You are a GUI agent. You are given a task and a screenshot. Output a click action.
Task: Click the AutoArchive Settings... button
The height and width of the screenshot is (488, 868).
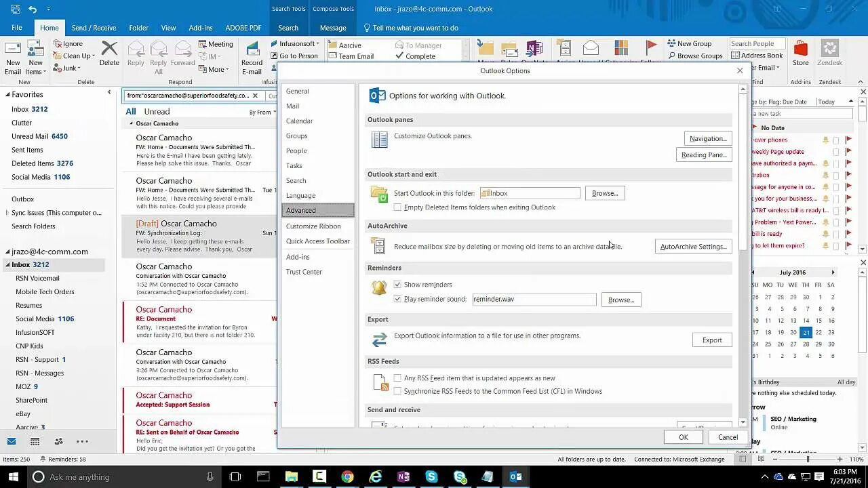pos(693,246)
